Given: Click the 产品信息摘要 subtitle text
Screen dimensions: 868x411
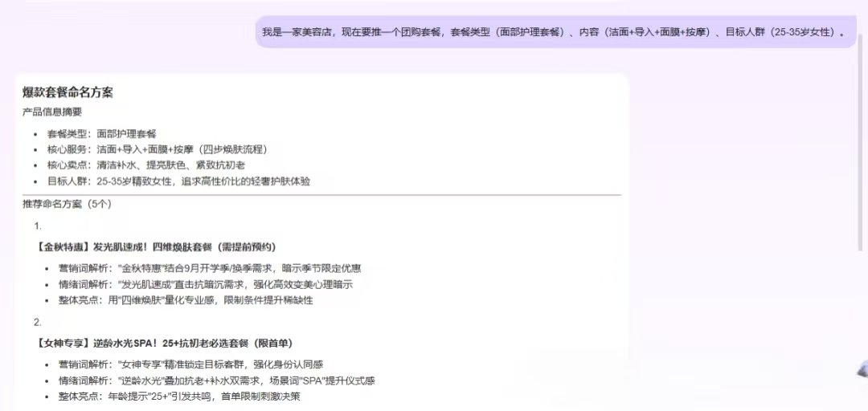Looking at the screenshot, I should (52, 112).
